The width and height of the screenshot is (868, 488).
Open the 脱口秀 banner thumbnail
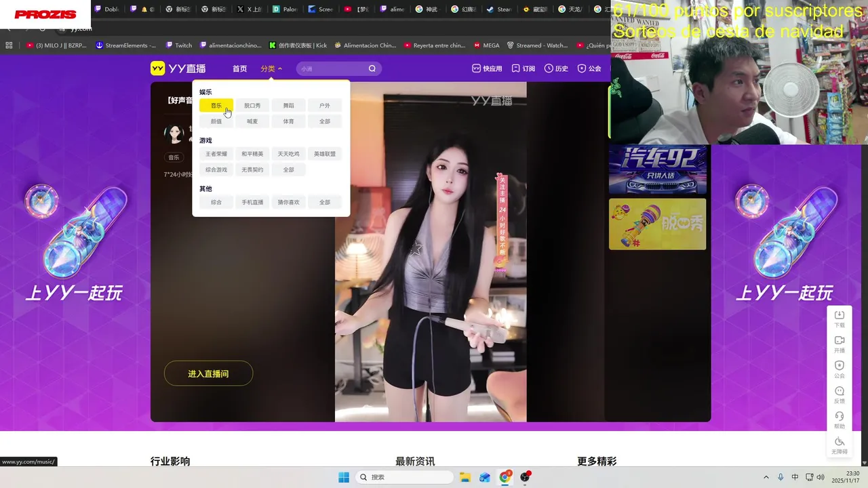pos(657,224)
